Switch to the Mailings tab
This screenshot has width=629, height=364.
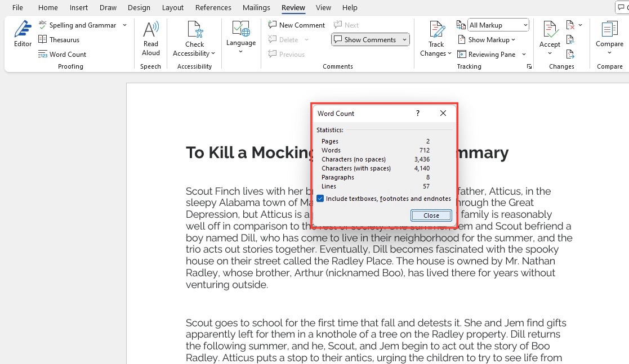click(256, 8)
